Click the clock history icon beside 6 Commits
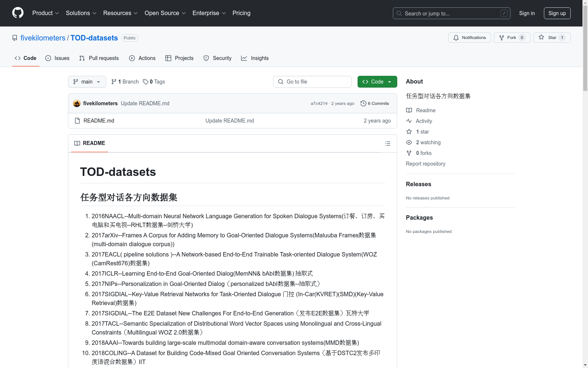 click(x=363, y=103)
